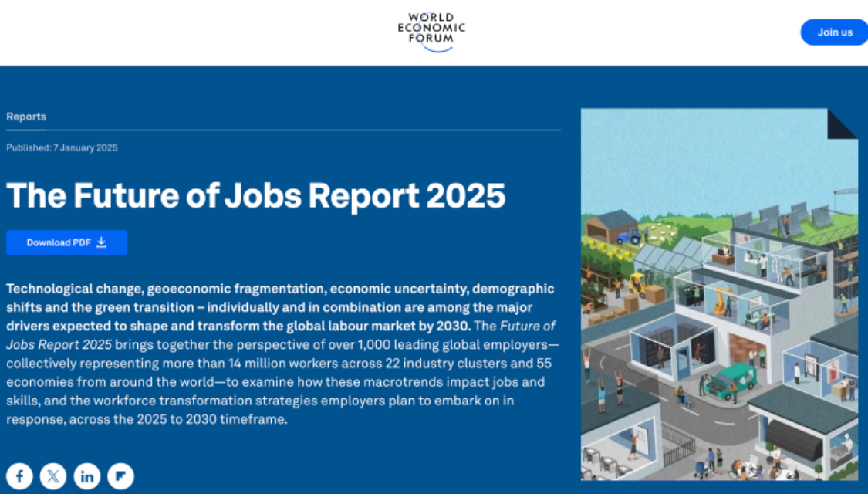Share the report on Facebook
The image size is (868, 494).
(x=19, y=476)
